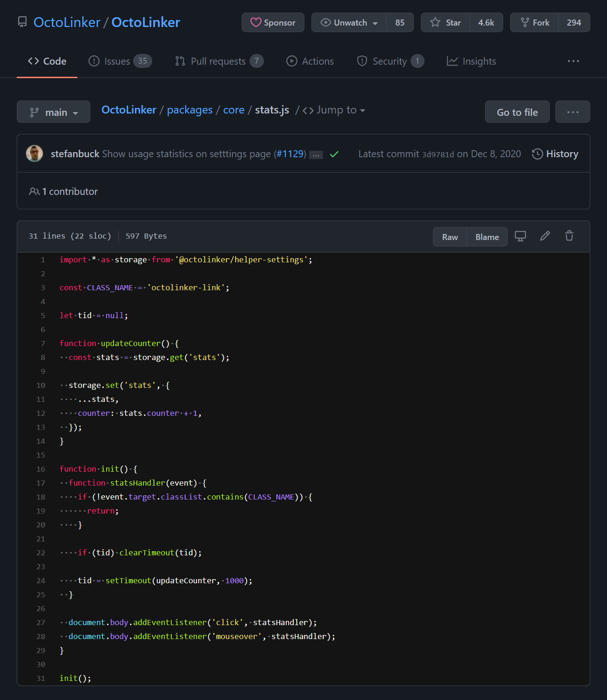607x700 pixels.
Task: Open the stefanbuck author link
Action: coord(75,154)
